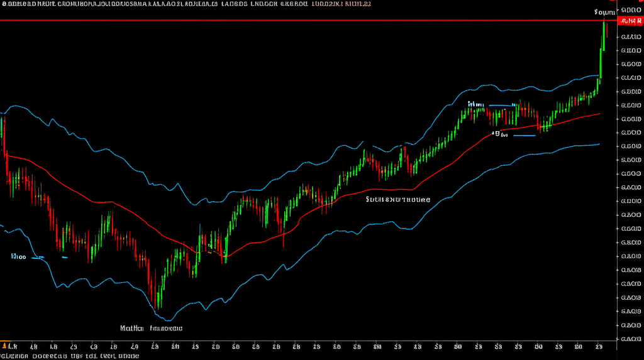Click the white marker label below right consolidation
This screenshot has height=360, width=644.
[499, 133]
